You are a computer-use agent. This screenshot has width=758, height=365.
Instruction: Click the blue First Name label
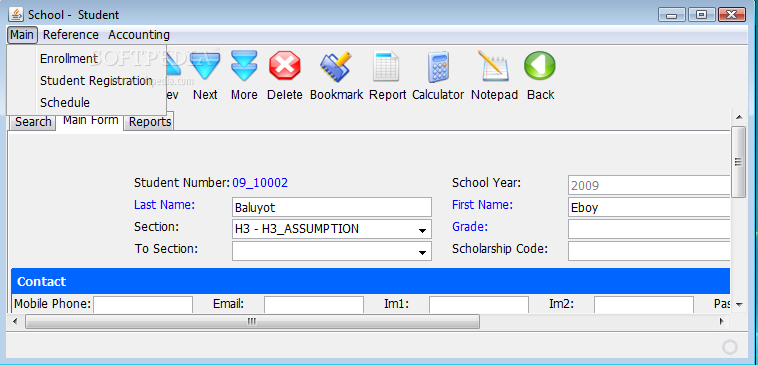[482, 205]
